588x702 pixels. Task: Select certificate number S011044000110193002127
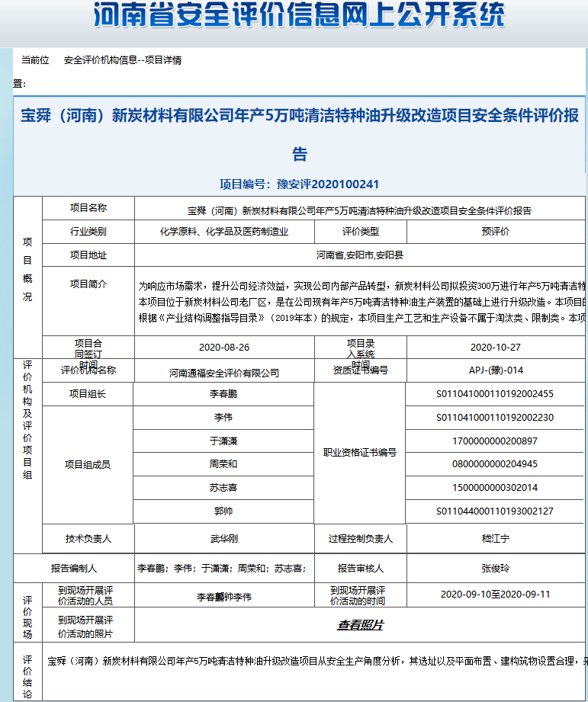click(x=495, y=511)
